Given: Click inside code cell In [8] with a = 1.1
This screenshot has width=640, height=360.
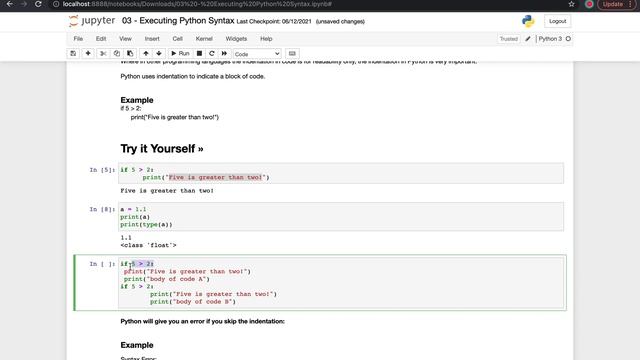Looking at the screenshot, I should pos(341,217).
